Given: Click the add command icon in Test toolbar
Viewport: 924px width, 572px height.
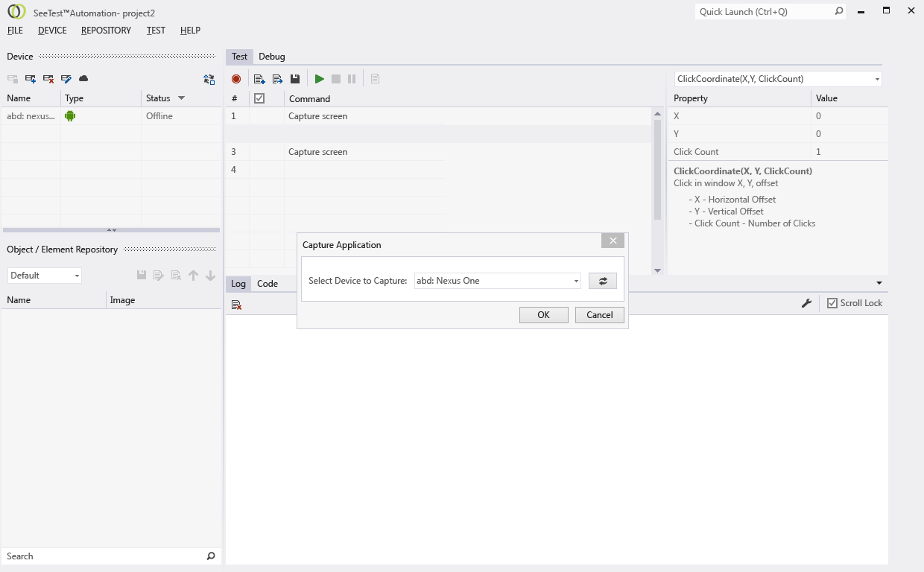Looking at the screenshot, I should click(x=259, y=79).
